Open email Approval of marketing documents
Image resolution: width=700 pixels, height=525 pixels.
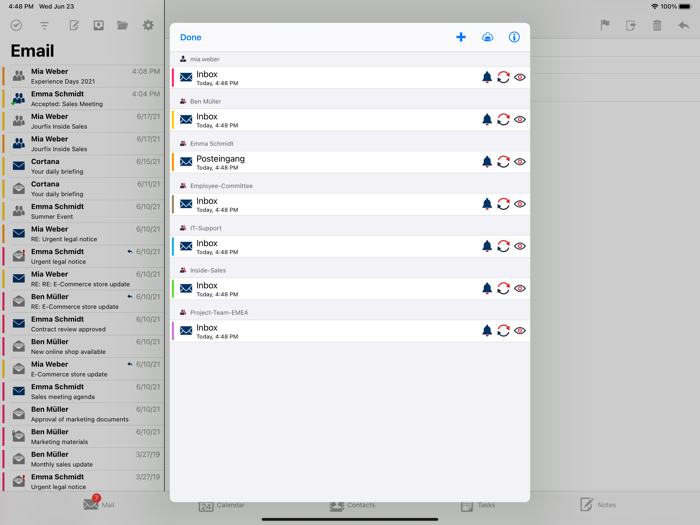coord(83,414)
